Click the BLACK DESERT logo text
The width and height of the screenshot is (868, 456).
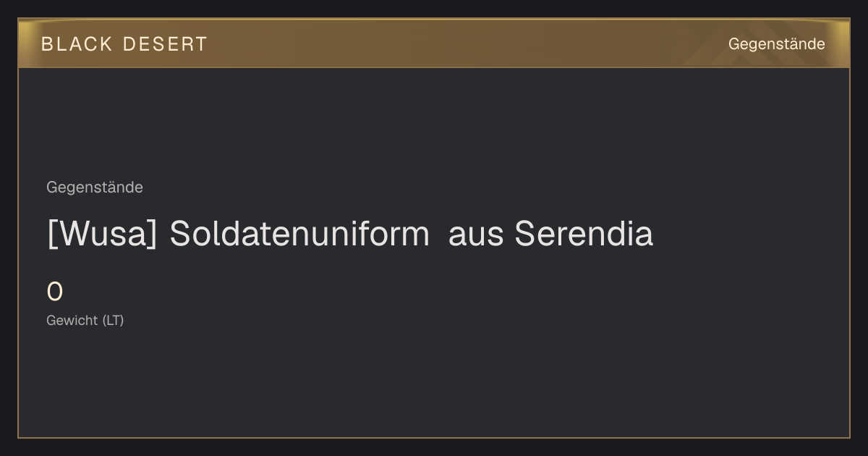pos(124,44)
